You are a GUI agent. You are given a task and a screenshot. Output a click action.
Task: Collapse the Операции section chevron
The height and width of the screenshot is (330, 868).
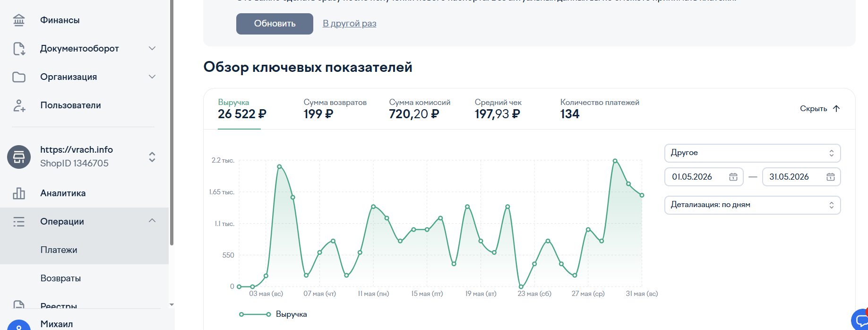(x=152, y=221)
